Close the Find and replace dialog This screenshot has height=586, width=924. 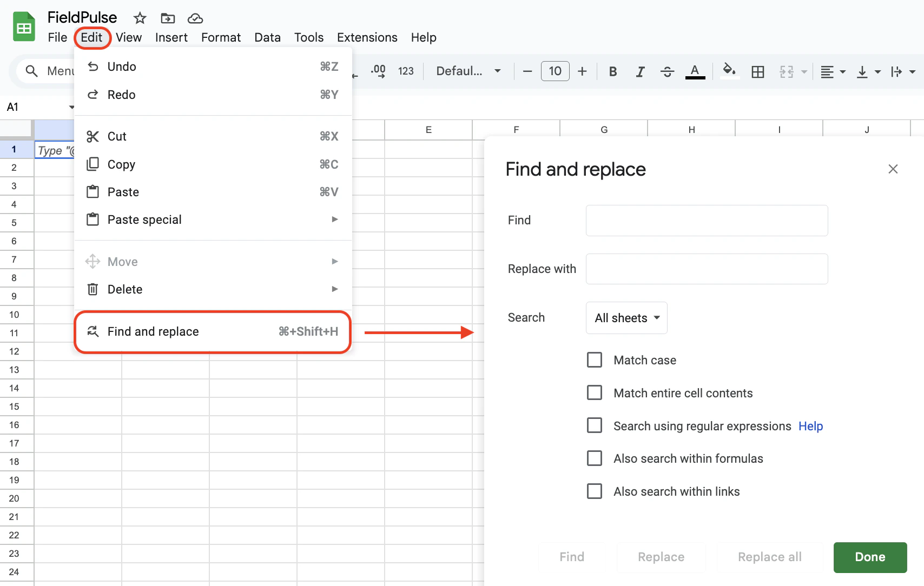893,169
